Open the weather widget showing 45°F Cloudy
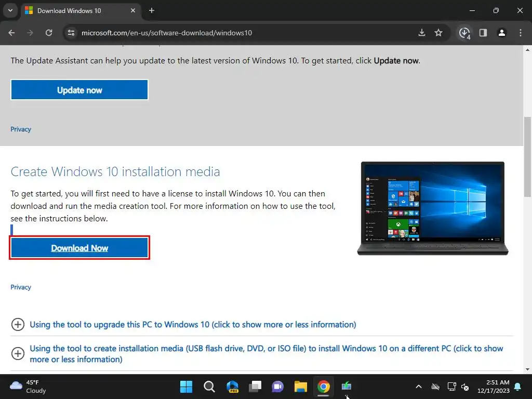Image resolution: width=532 pixels, height=399 pixels. (x=28, y=387)
